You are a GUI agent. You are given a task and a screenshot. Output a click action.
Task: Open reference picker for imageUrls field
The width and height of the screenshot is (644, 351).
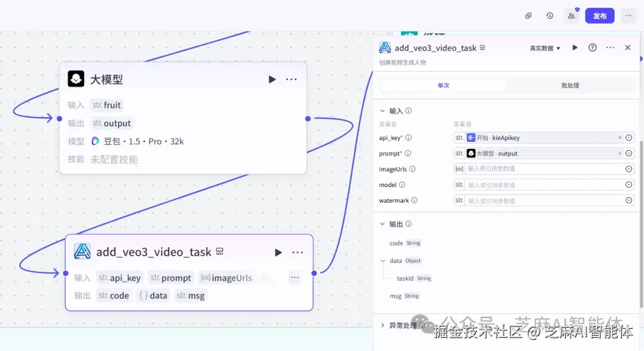(x=629, y=169)
